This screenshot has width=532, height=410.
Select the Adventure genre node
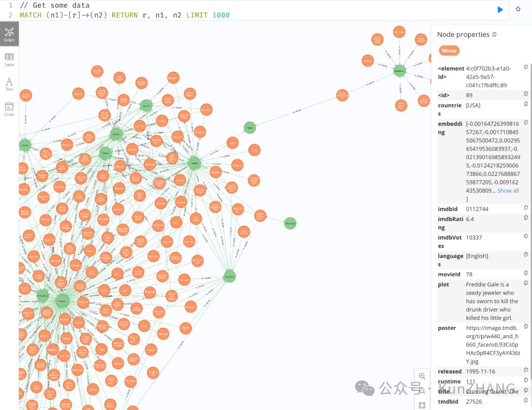click(43, 296)
